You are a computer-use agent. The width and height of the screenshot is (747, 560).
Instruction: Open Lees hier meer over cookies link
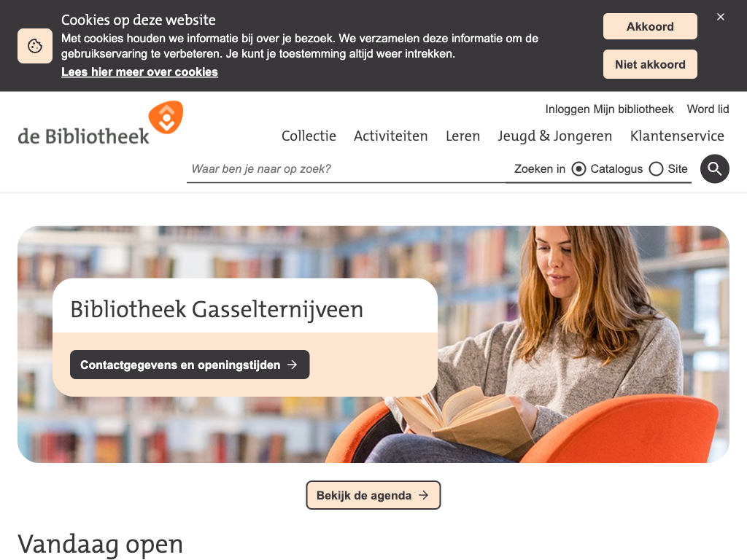click(139, 72)
